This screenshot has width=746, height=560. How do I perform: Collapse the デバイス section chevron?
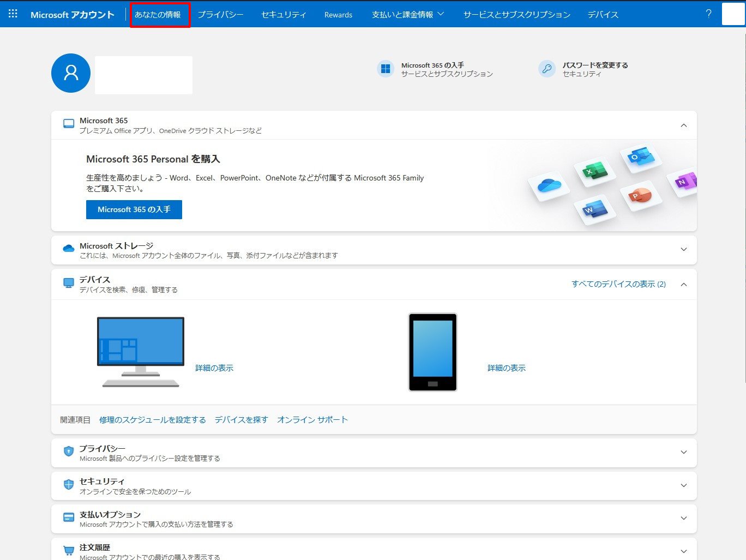pos(683,284)
